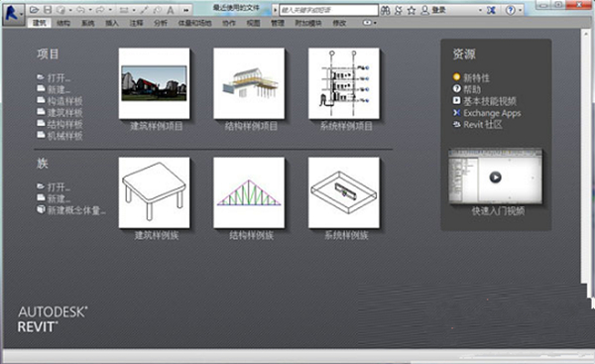The height and width of the screenshot is (364, 595).
Task: Switch to the 管理 ribbon tab
Action: click(x=278, y=23)
